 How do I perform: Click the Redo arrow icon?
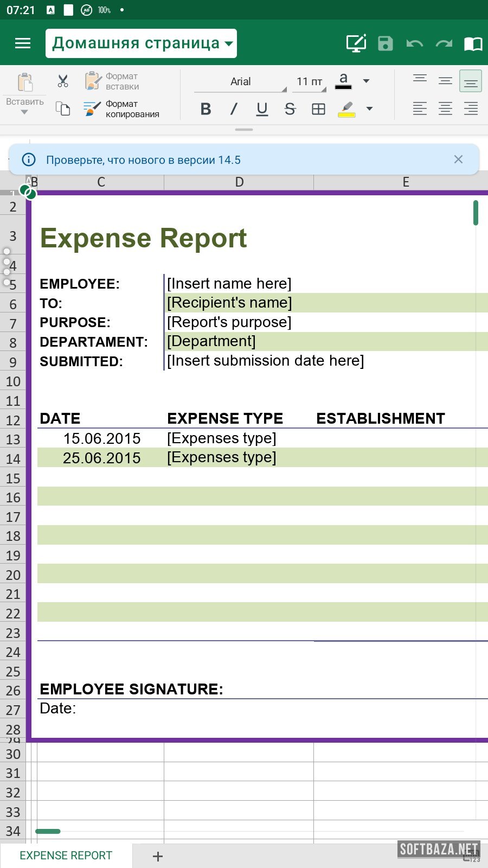pos(444,43)
